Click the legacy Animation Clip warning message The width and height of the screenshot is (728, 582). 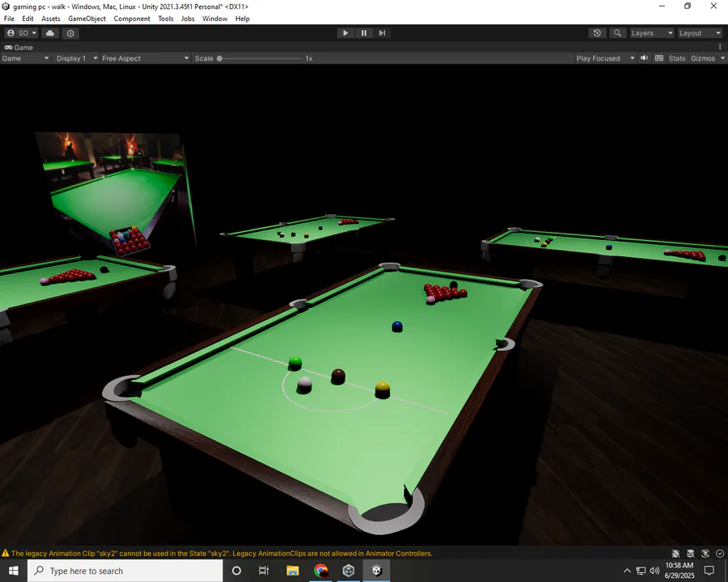click(222, 553)
